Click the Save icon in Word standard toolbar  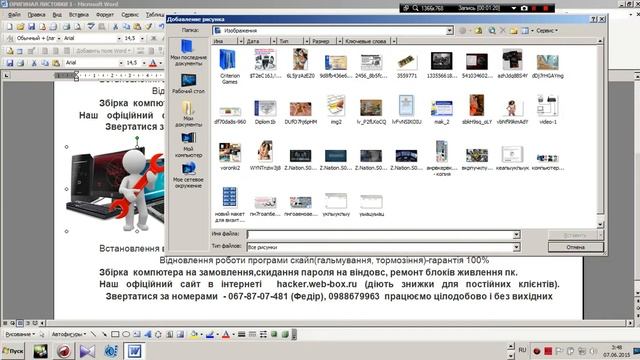(x=31, y=27)
